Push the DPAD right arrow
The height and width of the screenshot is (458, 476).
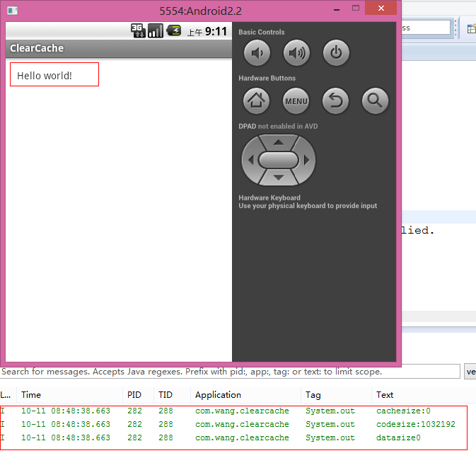[x=306, y=160]
